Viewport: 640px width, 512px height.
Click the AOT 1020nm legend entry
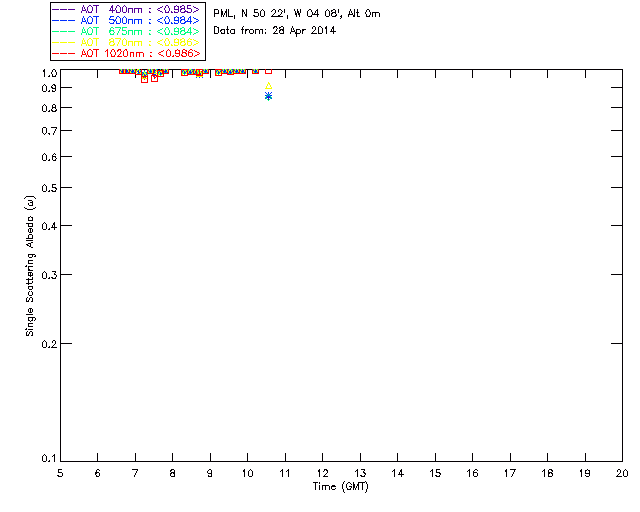(x=126, y=53)
